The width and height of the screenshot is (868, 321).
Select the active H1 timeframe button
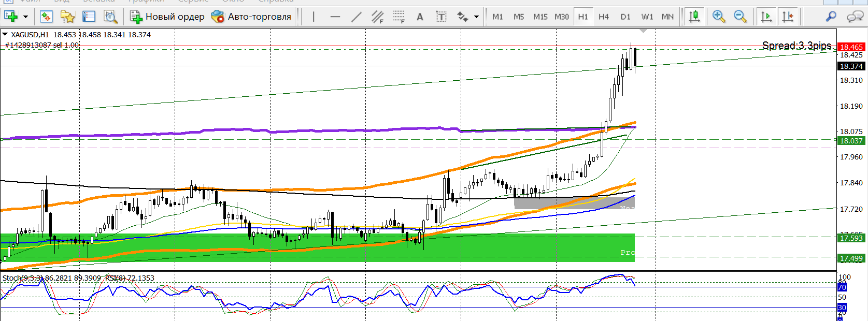[583, 17]
